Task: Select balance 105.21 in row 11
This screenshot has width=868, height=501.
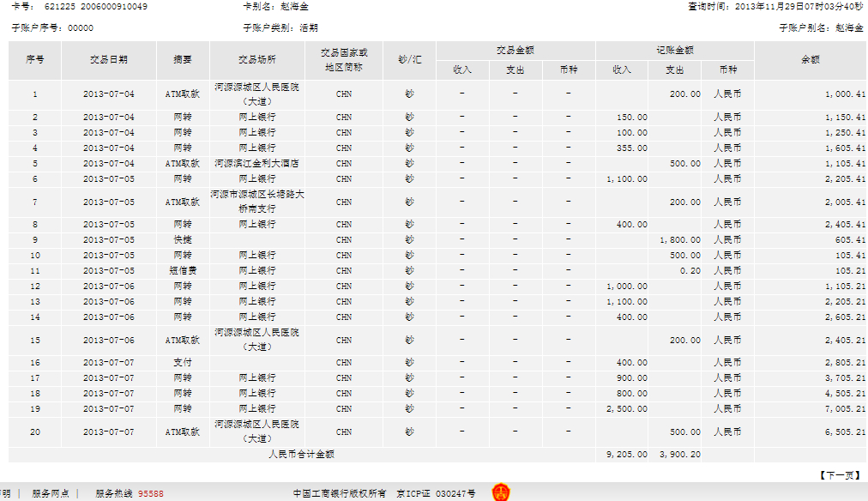Action: [x=850, y=271]
